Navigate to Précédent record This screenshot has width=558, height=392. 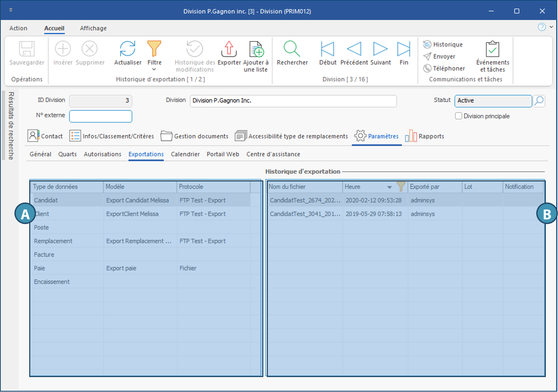pos(354,49)
